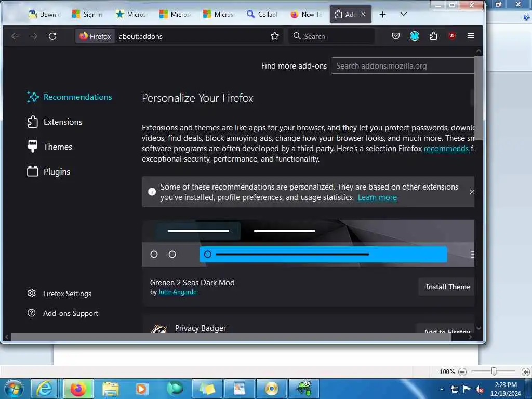Click the Grenen 2 Seas theme preview
Image resolution: width=532 pixels, height=399 pixels.
tap(308, 243)
